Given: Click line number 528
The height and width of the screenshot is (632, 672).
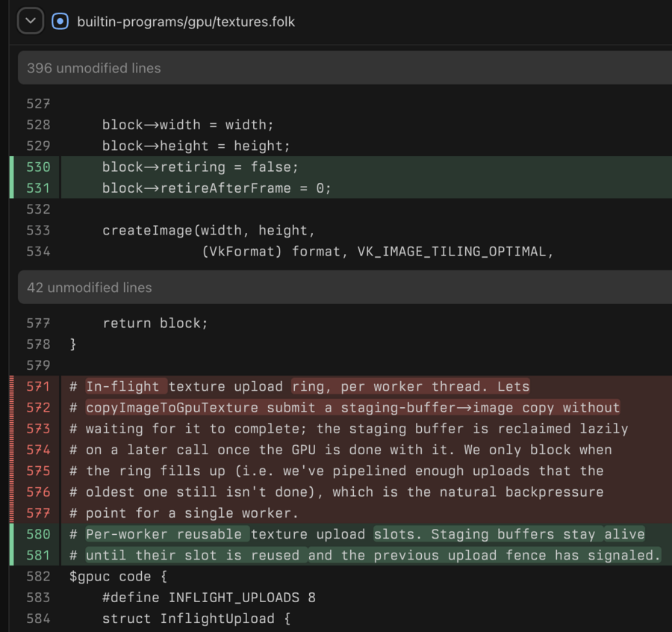Looking at the screenshot, I should (x=38, y=124).
